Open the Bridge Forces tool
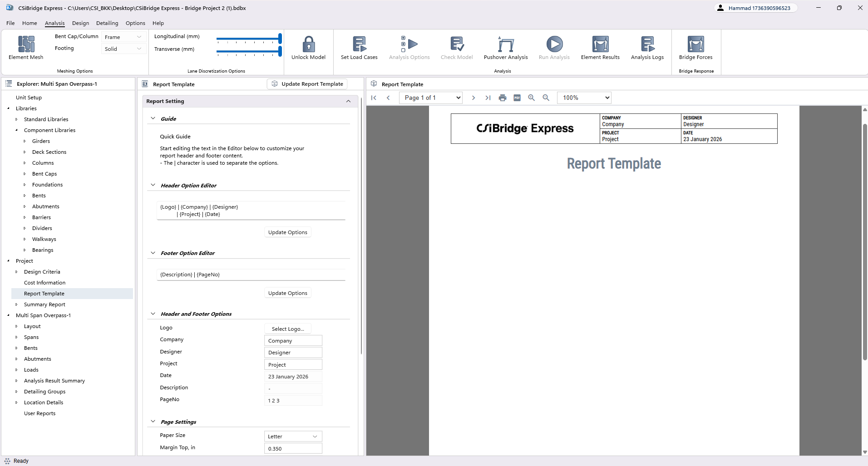Viewport: 868px width, 466px height. click(x=695, y=48)
